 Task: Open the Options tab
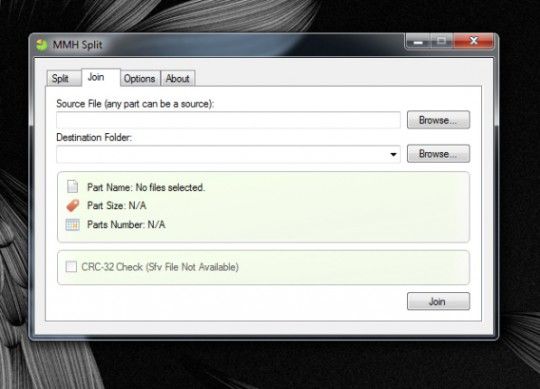(140, 78)
